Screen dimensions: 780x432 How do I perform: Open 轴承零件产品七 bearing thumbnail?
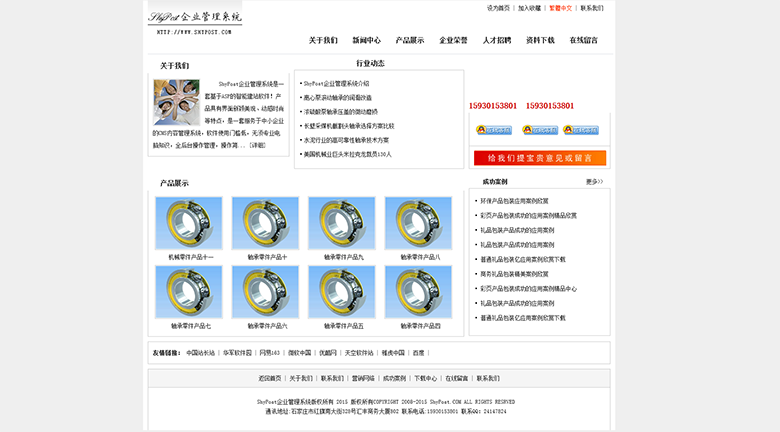[189, 292]
